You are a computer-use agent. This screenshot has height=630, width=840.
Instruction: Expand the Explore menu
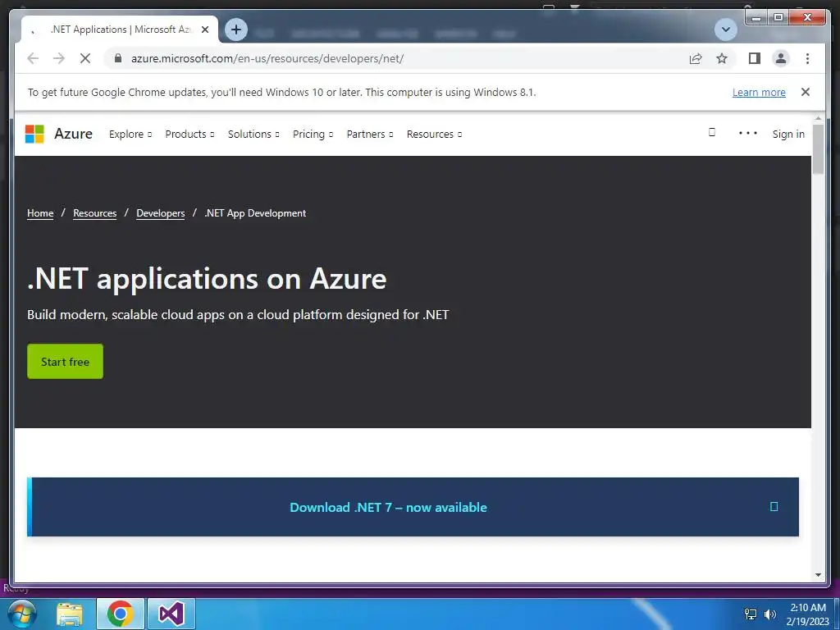[130, 134]
